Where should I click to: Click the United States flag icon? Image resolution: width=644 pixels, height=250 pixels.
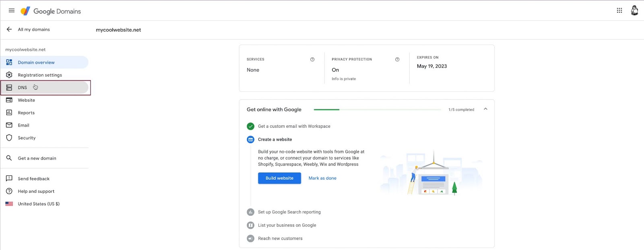[x=9, y=204]
